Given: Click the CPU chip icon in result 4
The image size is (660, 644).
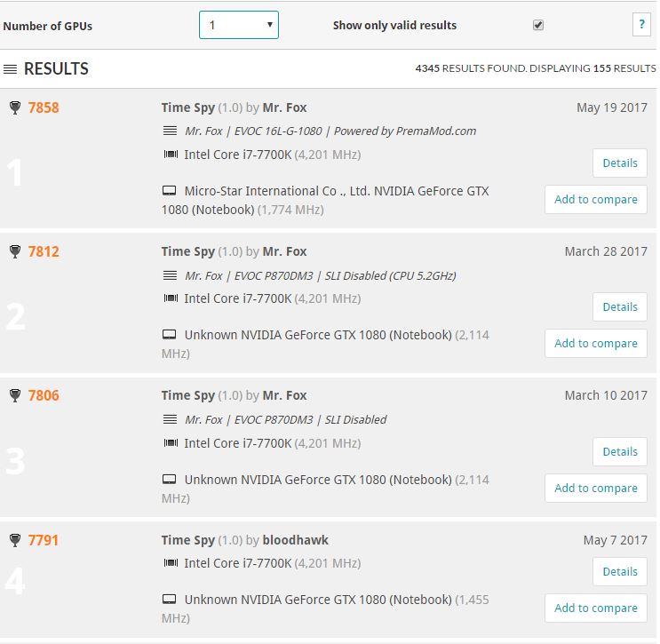Looking at the screenshot, I should click(x=170, y=563).
